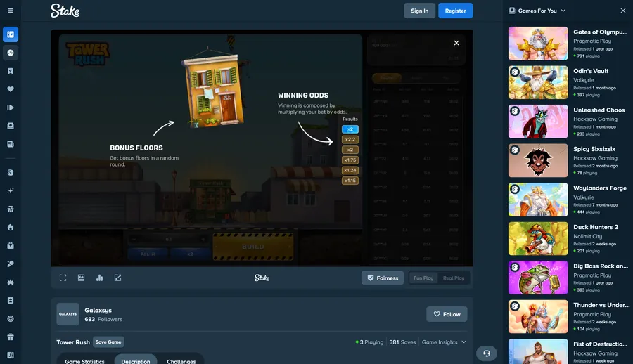Viewport: 633px width, 364px height.
Task: Open Fist of Destruction game thumbnail
Action: [538, 351]
